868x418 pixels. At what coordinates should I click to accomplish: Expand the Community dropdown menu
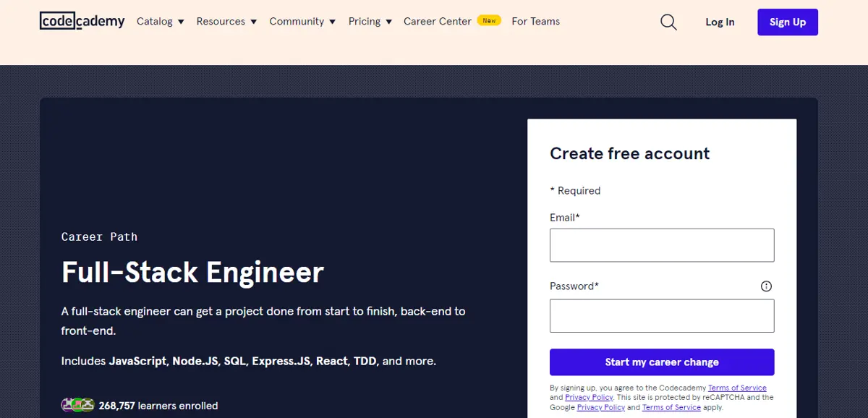(x=302, y=22)
